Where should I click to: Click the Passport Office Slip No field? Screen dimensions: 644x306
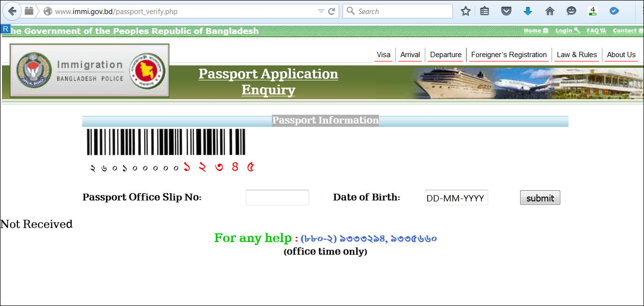(x=277, y=197)
